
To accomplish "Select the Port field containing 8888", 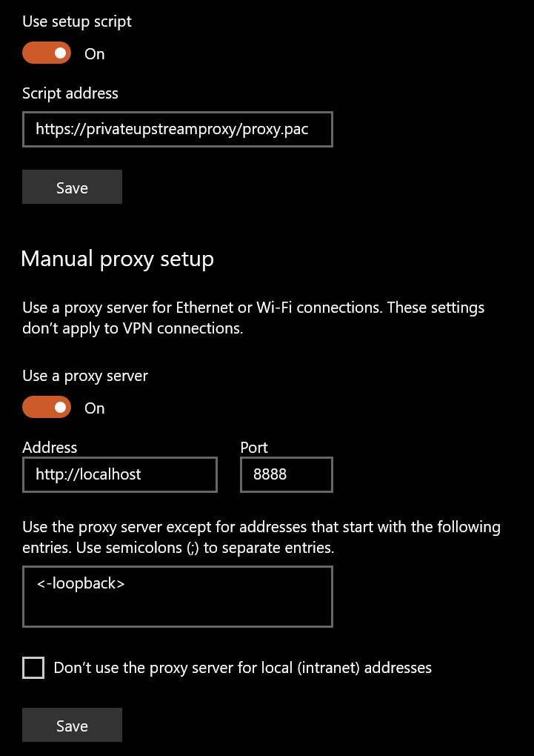I will pos(286,474).
